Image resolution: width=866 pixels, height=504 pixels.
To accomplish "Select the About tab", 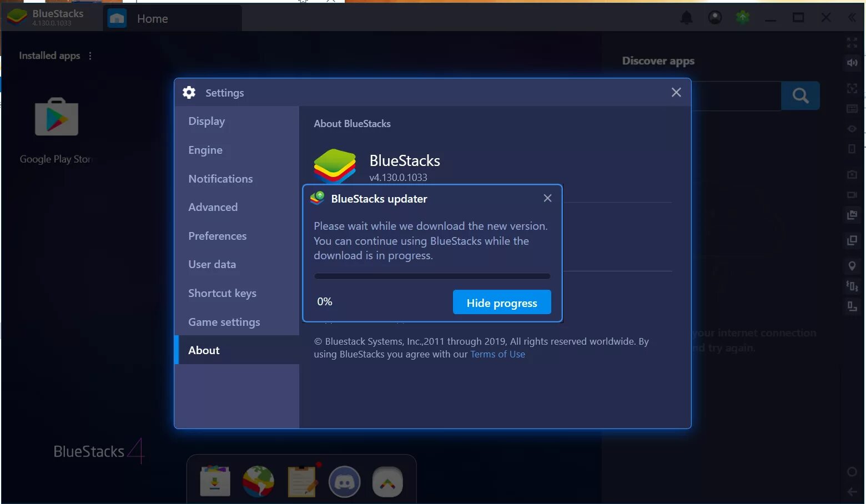I will pyautogui.click(x=237, y=350).
